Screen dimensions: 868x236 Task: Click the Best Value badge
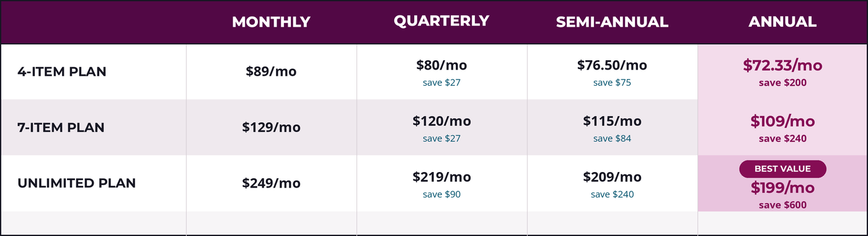tap(782, 169)
